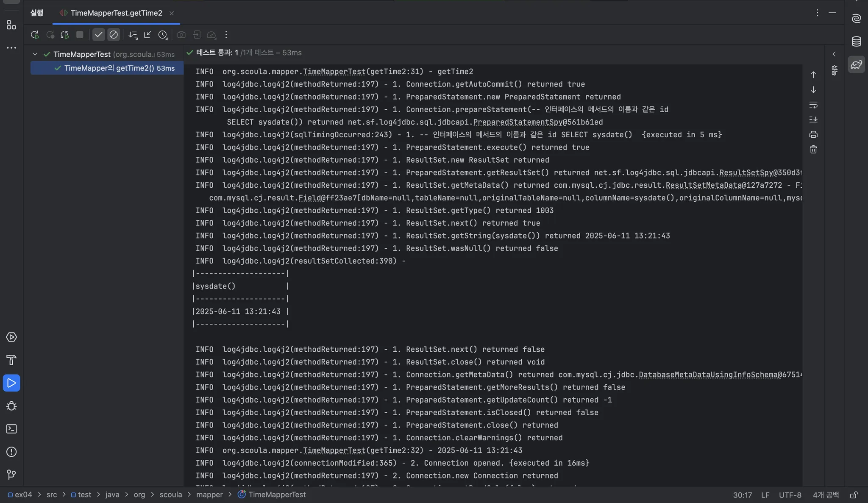Click the camera snapshot icon
This screenshot has width=868, height=503.
coord(181,35)
